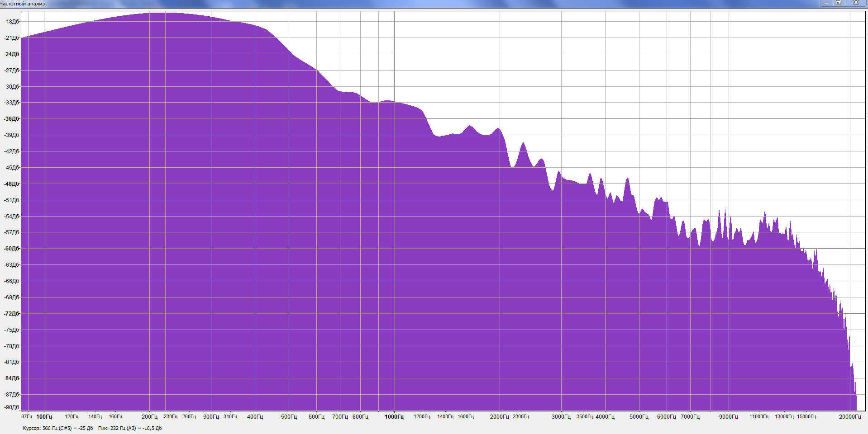
Task: Click the "-33дБ" level axis label
Action: (12, 103)
